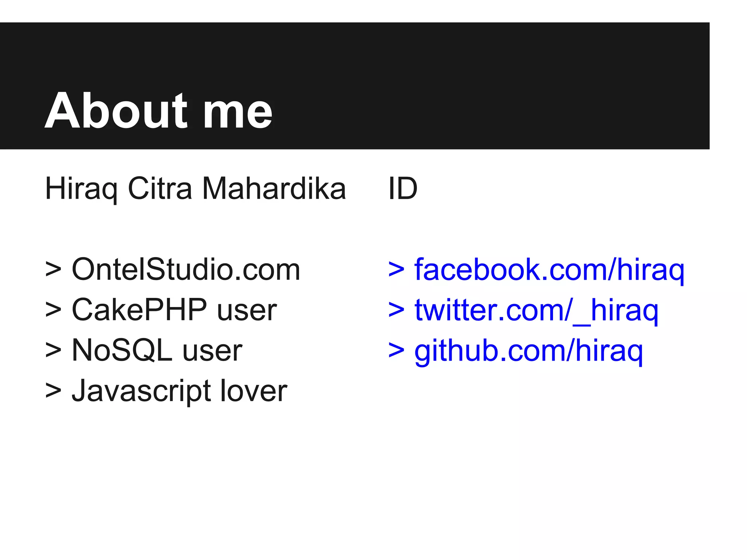
Task: Click the blue arrow before facebook link
Action: click(x=396, y=270)
